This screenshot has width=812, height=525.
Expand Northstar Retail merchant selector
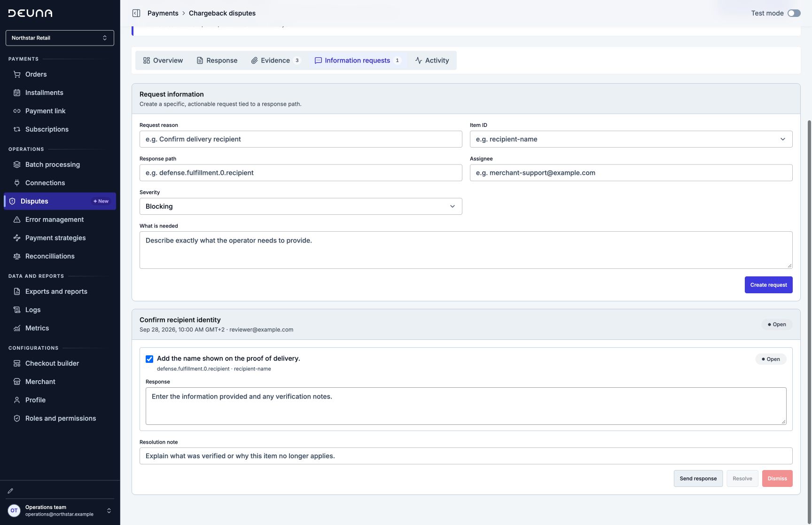[60, 38]
